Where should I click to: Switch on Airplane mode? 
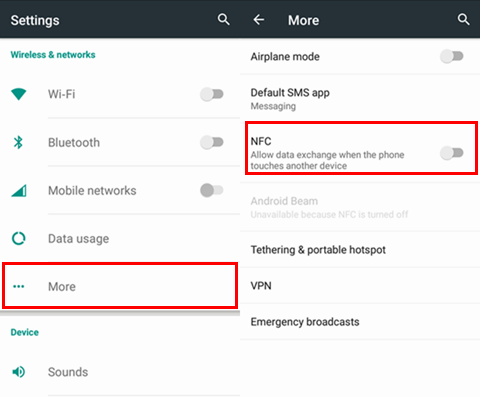tap(452, 56)
